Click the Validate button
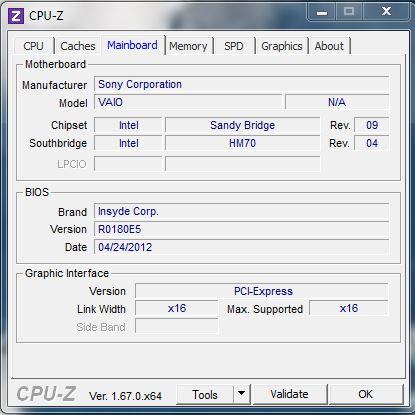 pos(289,394)
